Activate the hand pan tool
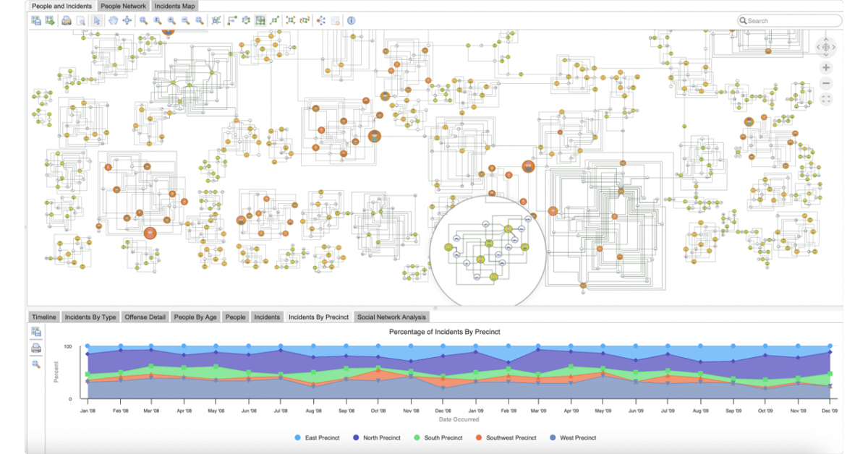 [x=113, y=21]
